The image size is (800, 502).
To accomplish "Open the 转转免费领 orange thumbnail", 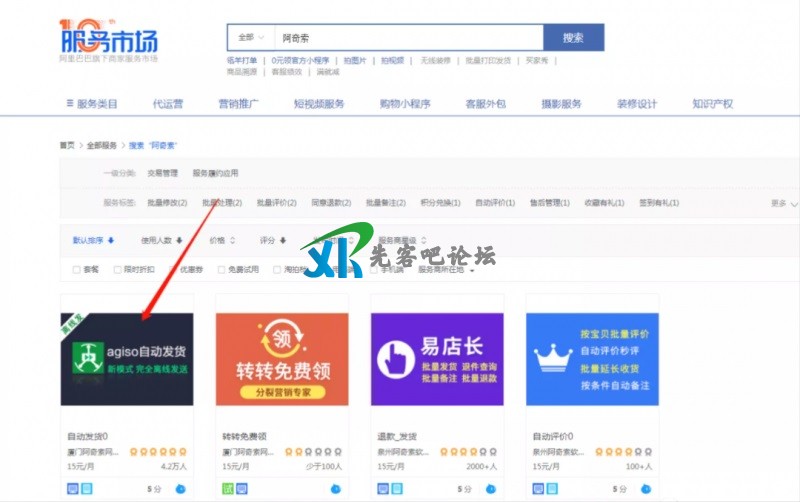I will click(282, 360).
